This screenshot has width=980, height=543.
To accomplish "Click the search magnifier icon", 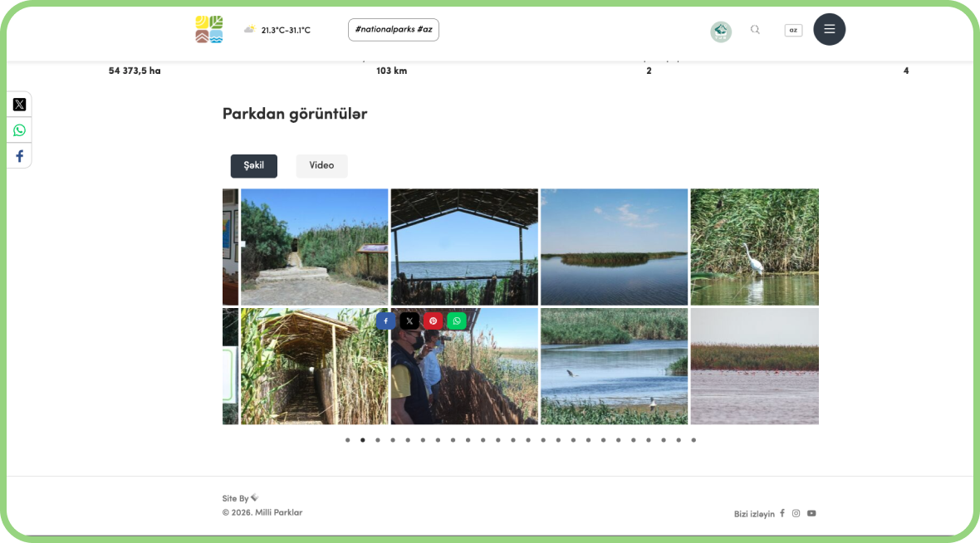I will [x=755, y=30].
